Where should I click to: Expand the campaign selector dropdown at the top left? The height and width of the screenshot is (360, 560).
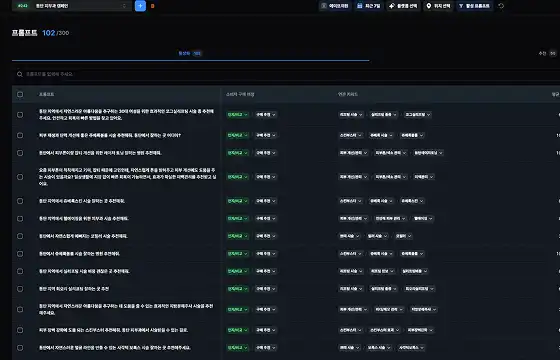(72, 6)
